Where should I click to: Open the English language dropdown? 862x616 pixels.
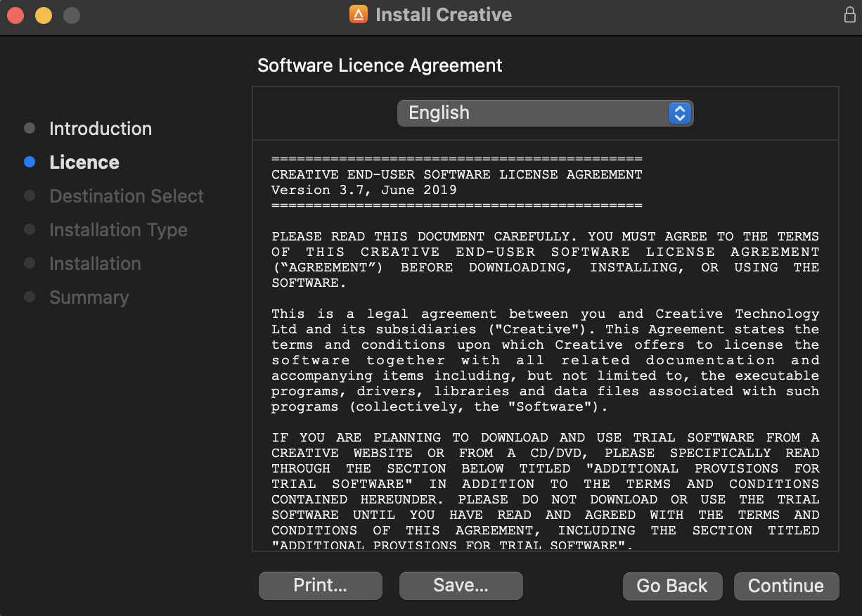point(545,113)
